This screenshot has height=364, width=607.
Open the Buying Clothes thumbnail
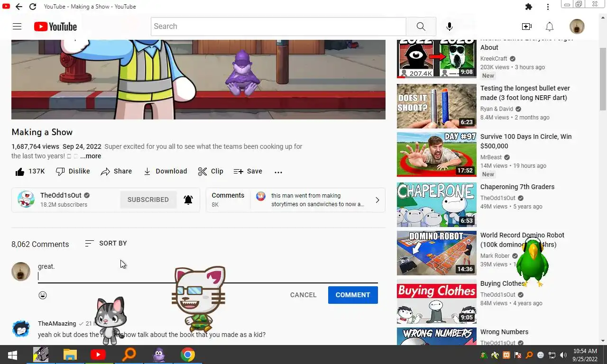[x=437, y=301]
